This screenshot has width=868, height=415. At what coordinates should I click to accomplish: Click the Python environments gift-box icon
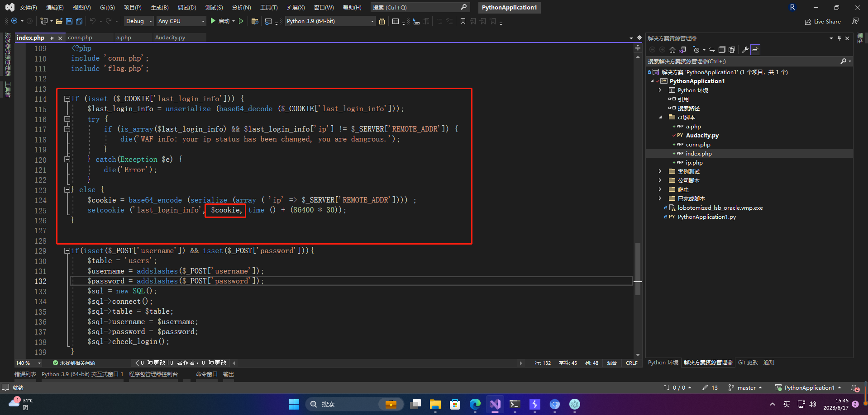point(382,21)
